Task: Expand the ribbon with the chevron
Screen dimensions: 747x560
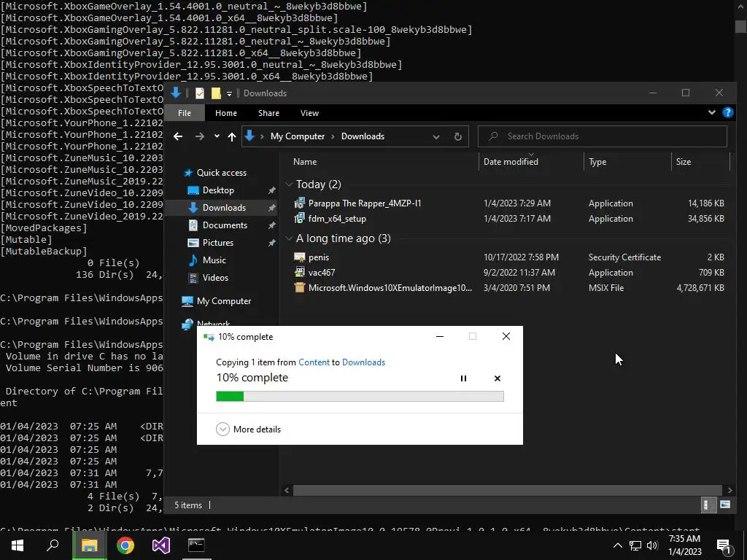Action: pos(712,112)
